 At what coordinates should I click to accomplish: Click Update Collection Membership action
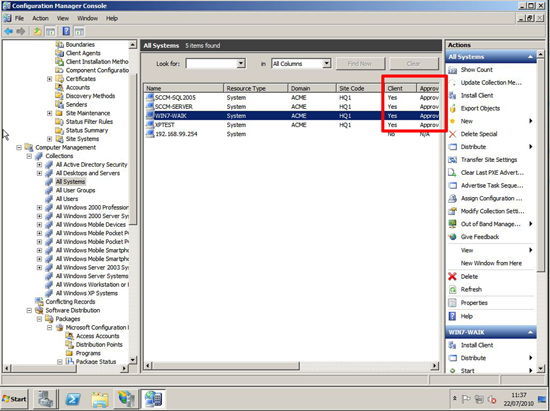coord(491,83)
